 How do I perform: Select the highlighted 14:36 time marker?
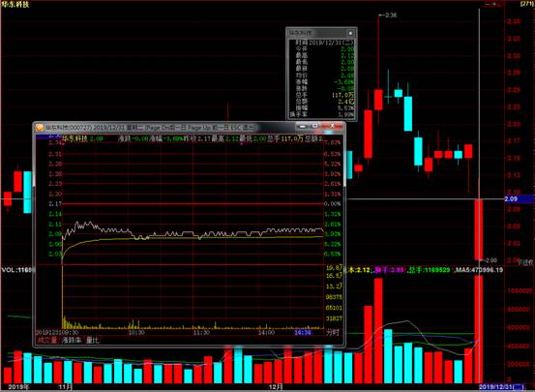click(x=303, y=332)
